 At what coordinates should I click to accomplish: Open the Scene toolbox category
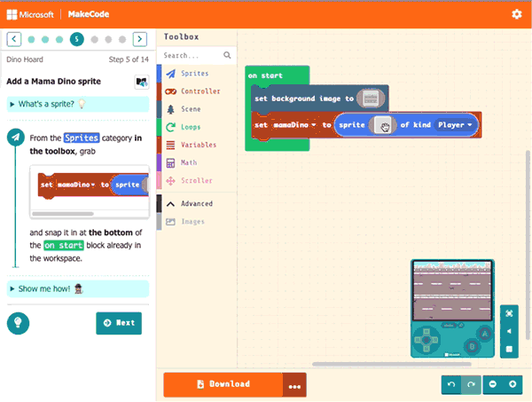[x=197, y=109]
